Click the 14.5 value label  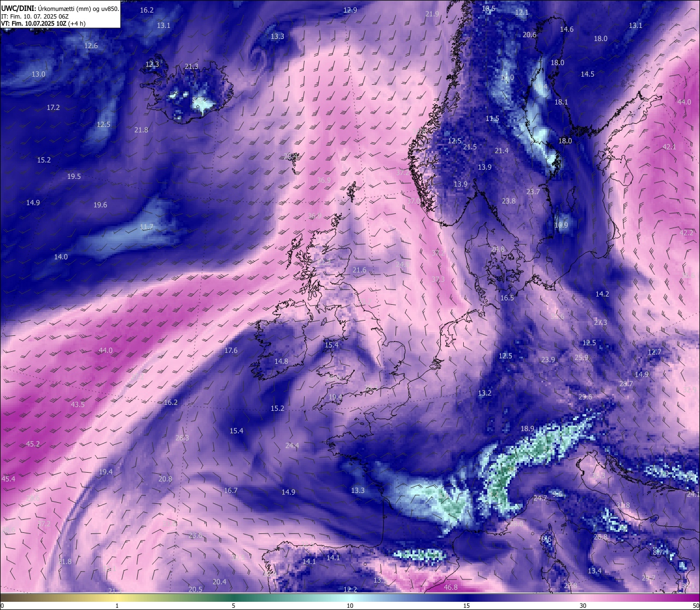[587, 74]
